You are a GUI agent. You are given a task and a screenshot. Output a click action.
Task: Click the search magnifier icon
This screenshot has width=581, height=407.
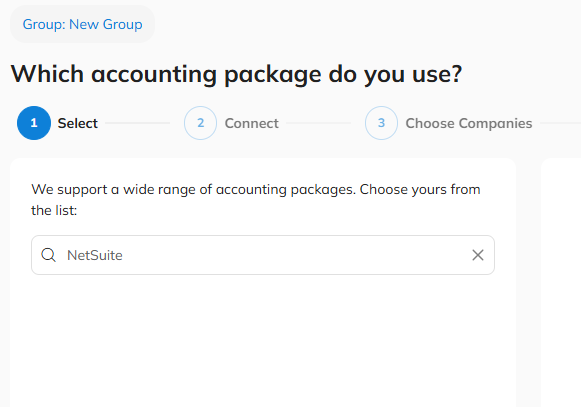click(x=49, y=255)
